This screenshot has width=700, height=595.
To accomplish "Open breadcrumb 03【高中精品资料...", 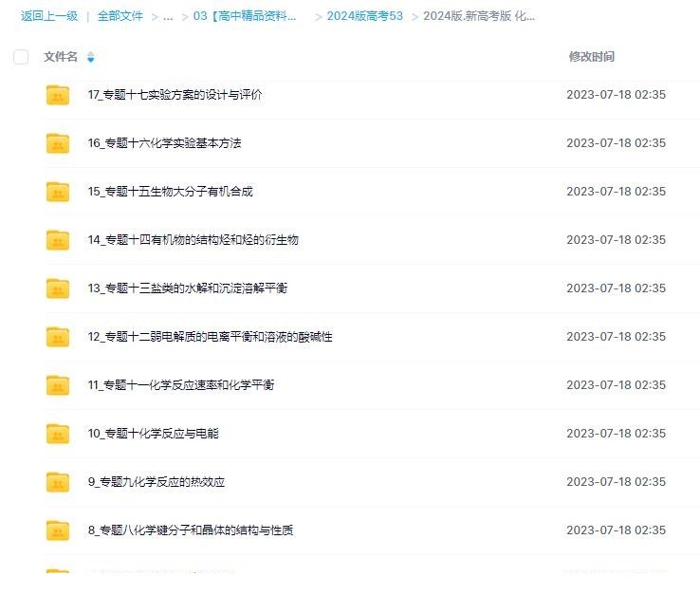I will [x=245, y=16].
